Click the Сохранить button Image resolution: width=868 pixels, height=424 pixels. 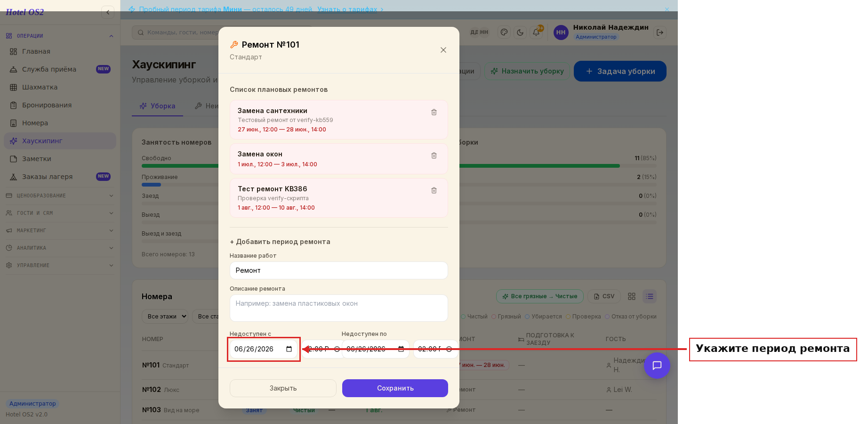pos(395,388)
